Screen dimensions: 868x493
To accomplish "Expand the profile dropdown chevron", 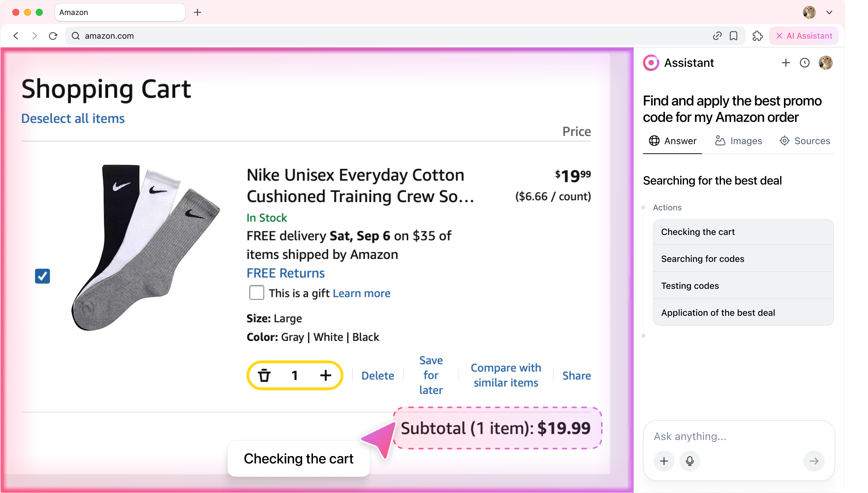I will [829, 13].
